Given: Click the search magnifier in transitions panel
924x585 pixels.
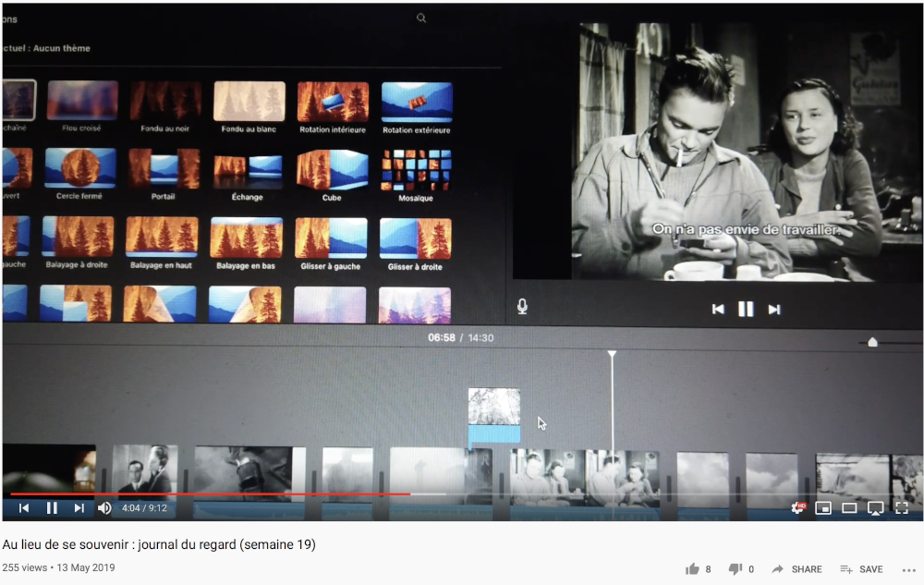Looking at the screenshot, I should (421, 18).
